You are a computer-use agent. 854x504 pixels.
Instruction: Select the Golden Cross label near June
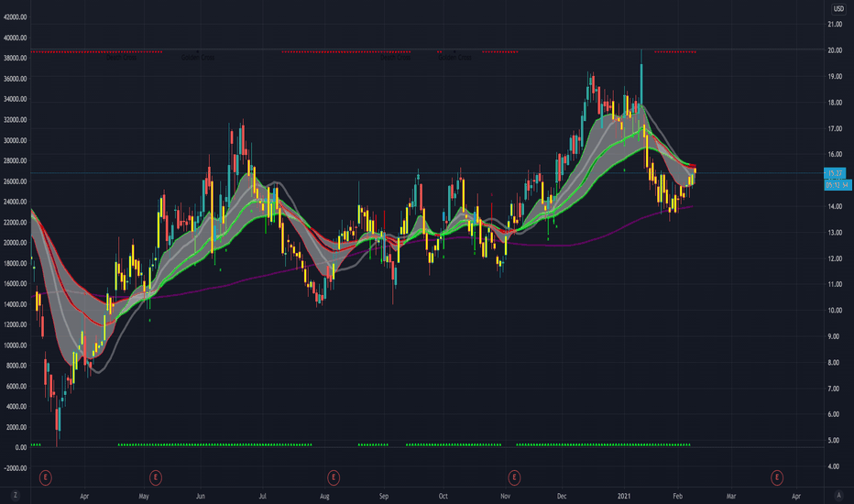click(x=198, y=57)
